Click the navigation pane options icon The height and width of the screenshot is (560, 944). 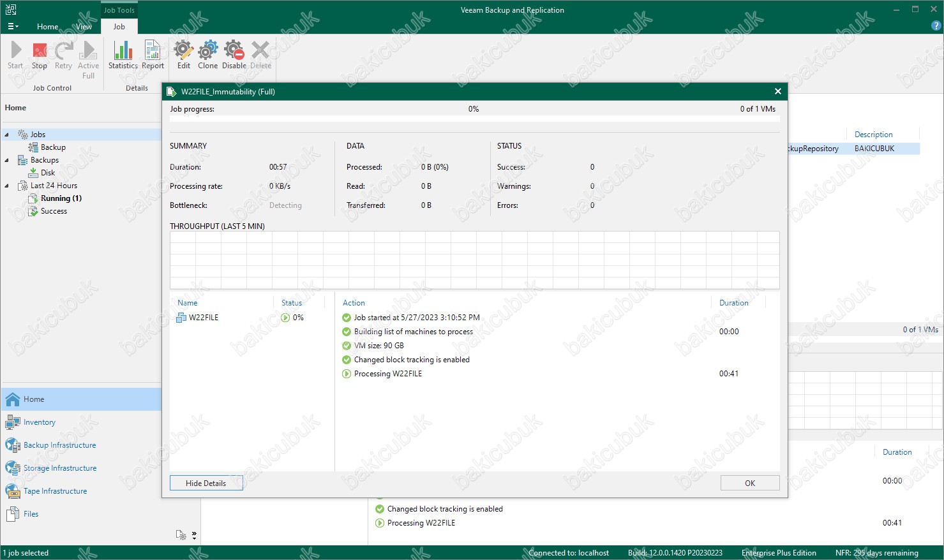181,535
